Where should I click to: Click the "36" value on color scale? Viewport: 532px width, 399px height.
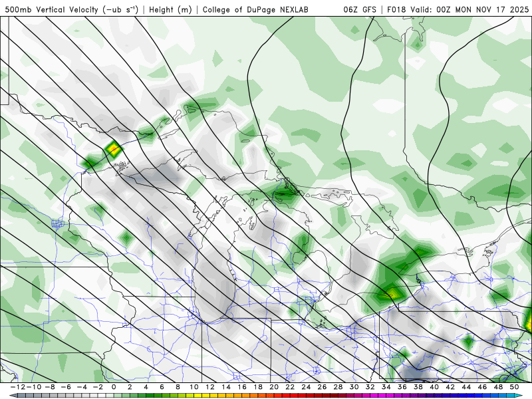(402, 387)
